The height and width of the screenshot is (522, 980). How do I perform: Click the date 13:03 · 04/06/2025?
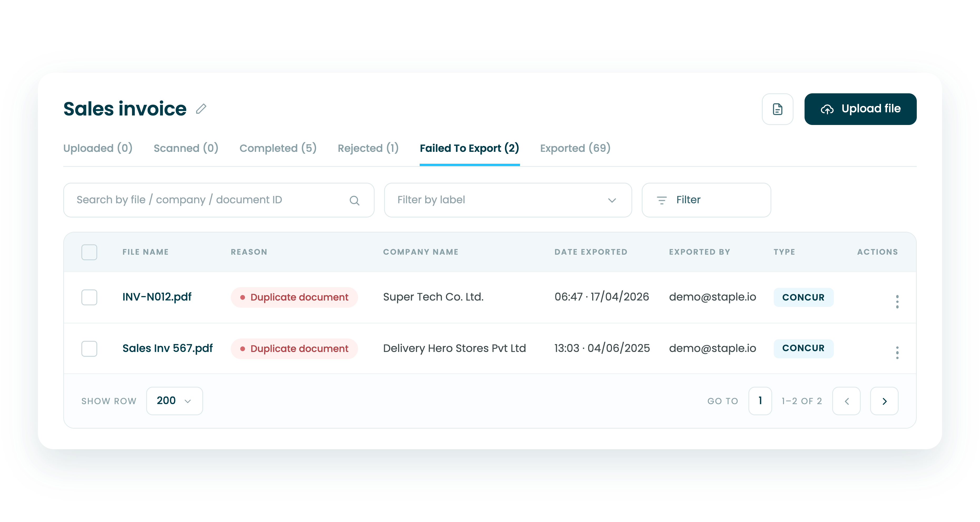[602, 348]
